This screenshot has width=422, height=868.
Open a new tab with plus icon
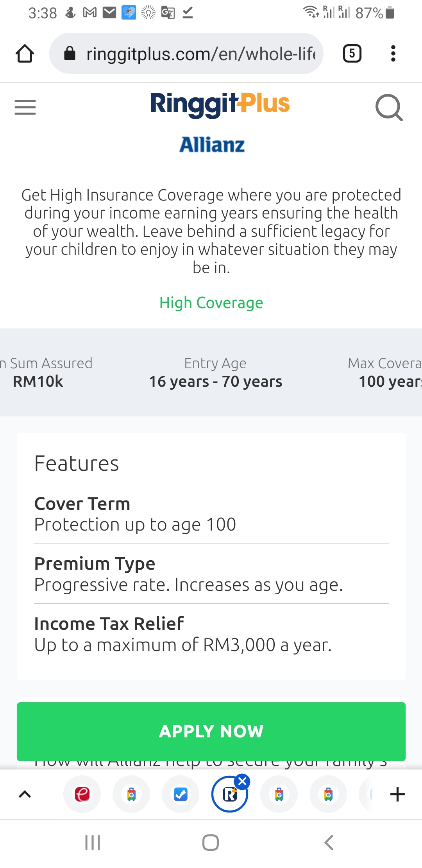click(397, 794)
